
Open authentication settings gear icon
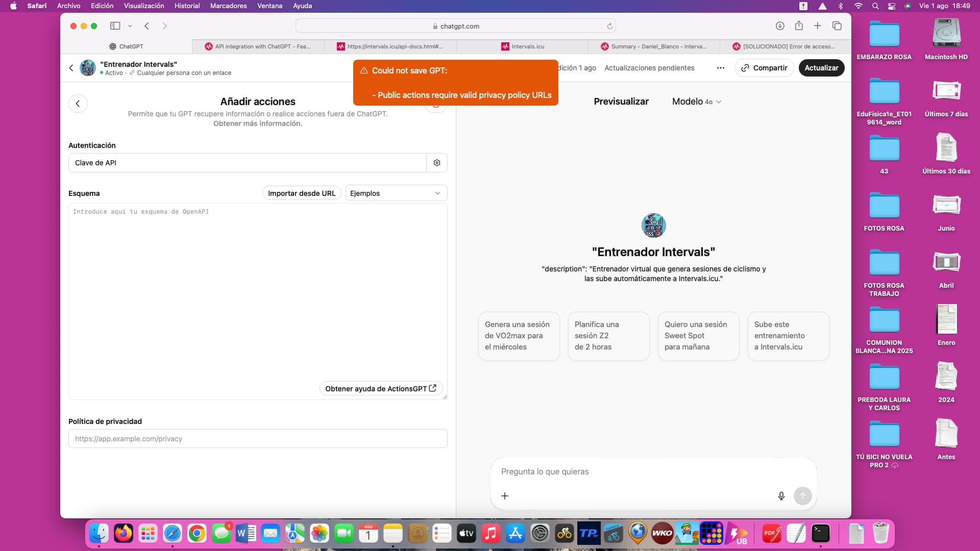click(x=436, y=163)
